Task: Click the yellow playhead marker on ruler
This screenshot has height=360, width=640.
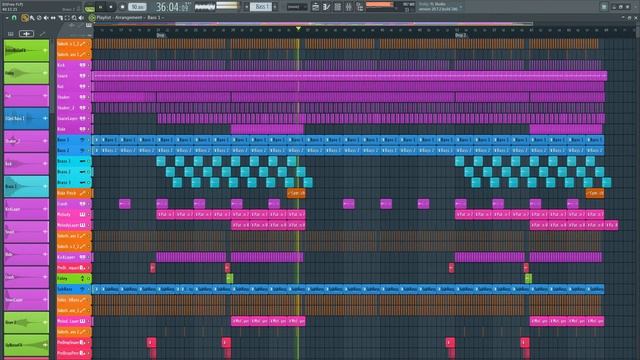Action: [x=298, y=29]
